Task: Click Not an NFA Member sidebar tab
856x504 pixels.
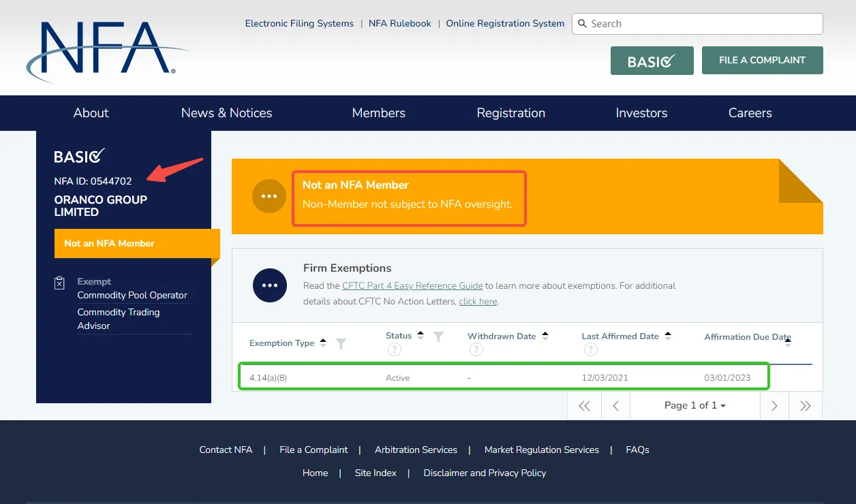Action: click(137, 243)
